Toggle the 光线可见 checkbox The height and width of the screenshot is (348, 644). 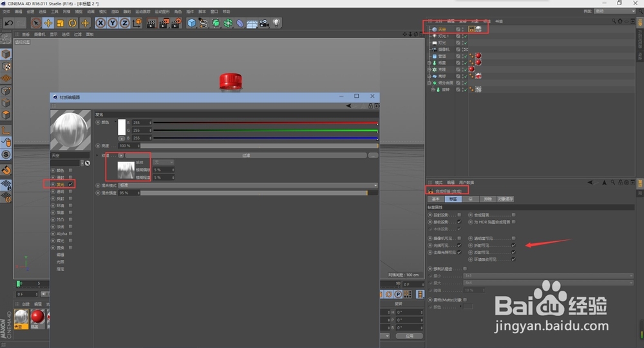click(x=459, y=246)
